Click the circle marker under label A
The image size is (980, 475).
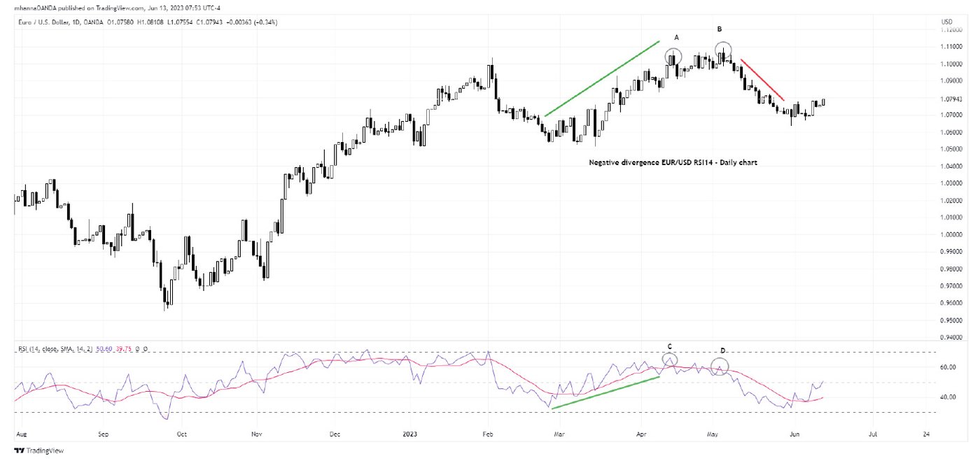[673, 57]
